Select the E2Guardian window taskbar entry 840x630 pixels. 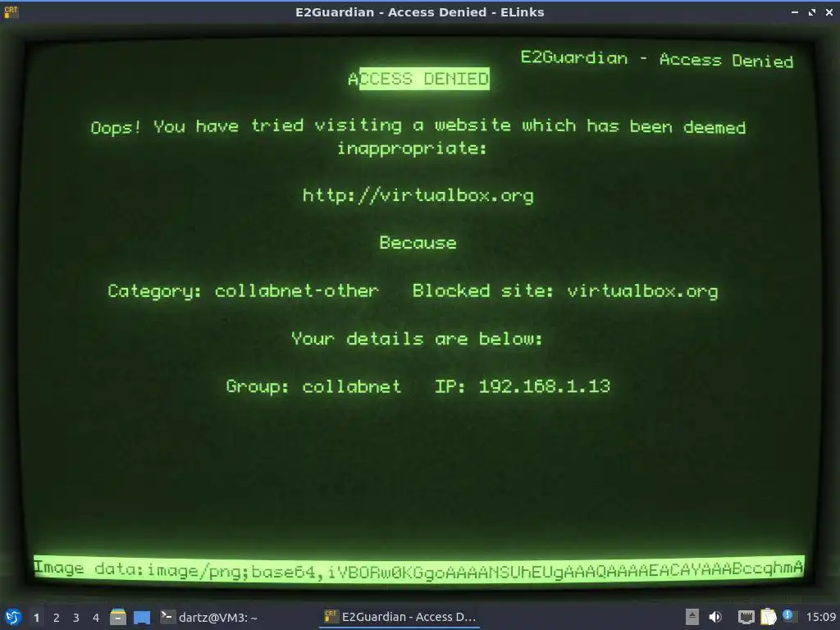[x=399, y=617]
